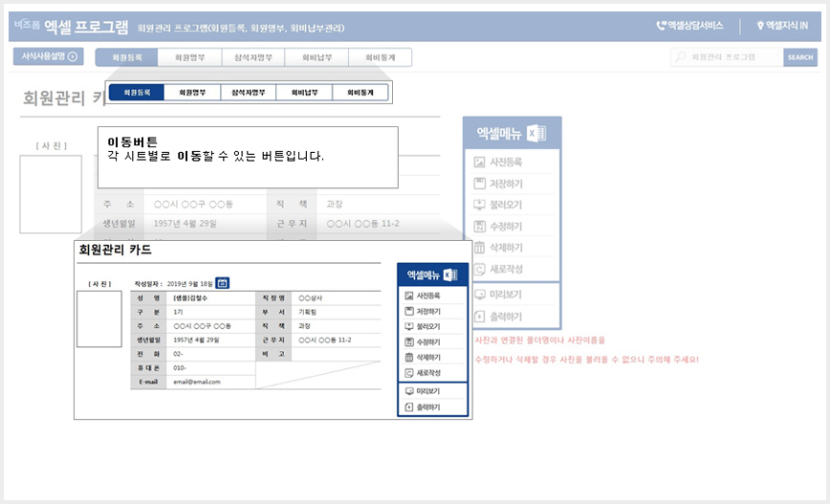830x504 pixels.
Task: Click the highlighted 회원등록 navigation button
Action: (x=137, y=92)
